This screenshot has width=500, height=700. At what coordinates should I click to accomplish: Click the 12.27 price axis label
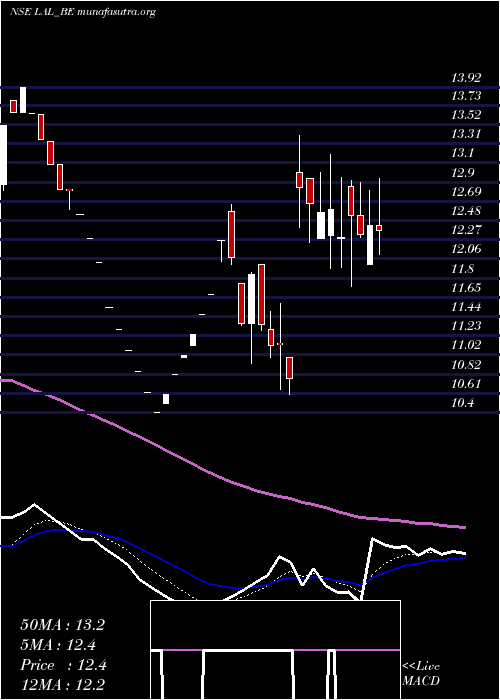pos(467,230)
